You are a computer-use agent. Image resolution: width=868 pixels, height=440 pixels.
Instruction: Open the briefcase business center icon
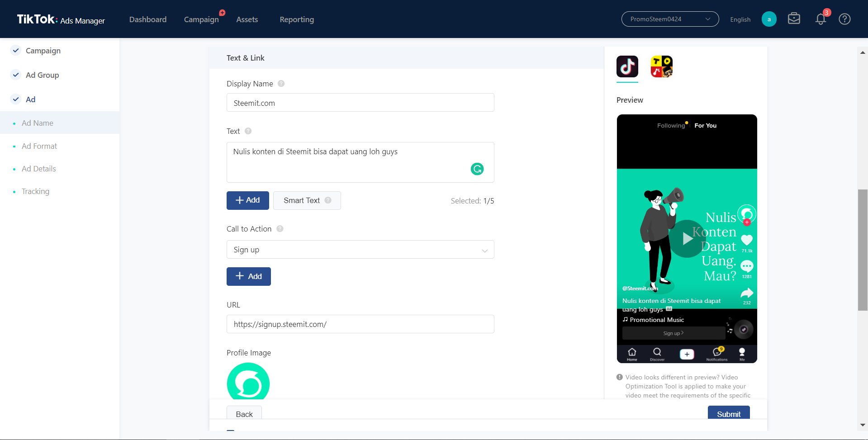[x=794, y=19]
